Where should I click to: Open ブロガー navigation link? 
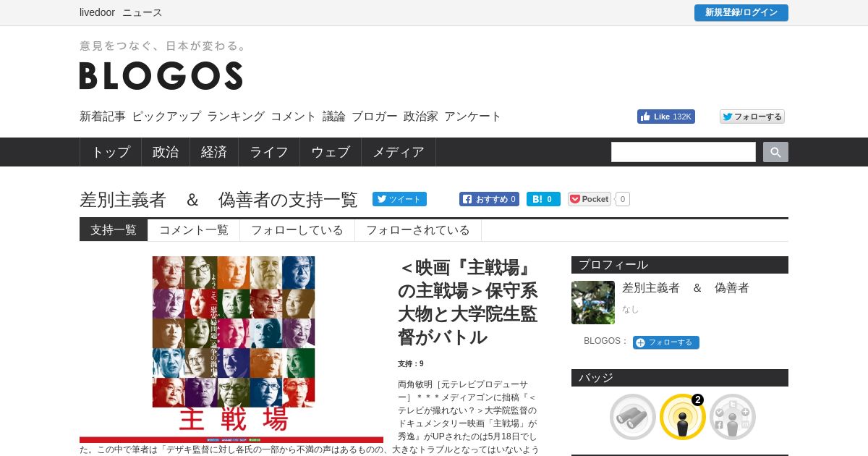(x=375, y=117)
